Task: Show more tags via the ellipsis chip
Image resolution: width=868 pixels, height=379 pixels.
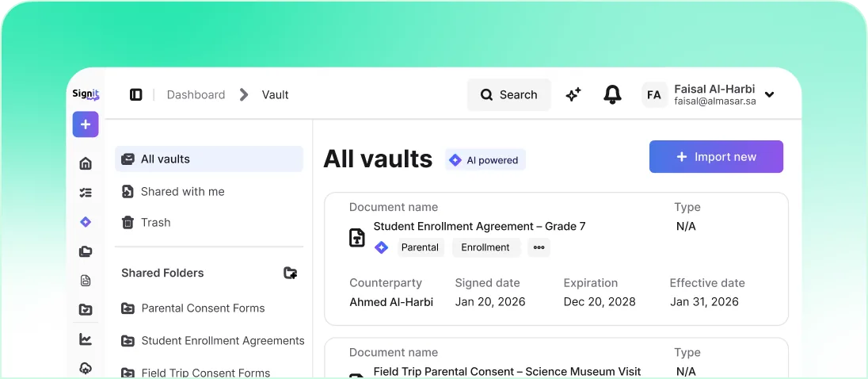Action: [539, 247]
